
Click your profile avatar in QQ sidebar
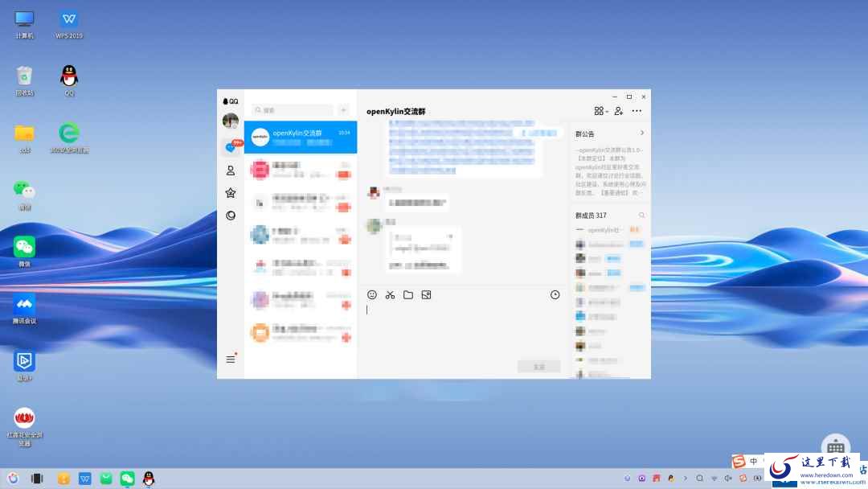[x=231, y=120]
